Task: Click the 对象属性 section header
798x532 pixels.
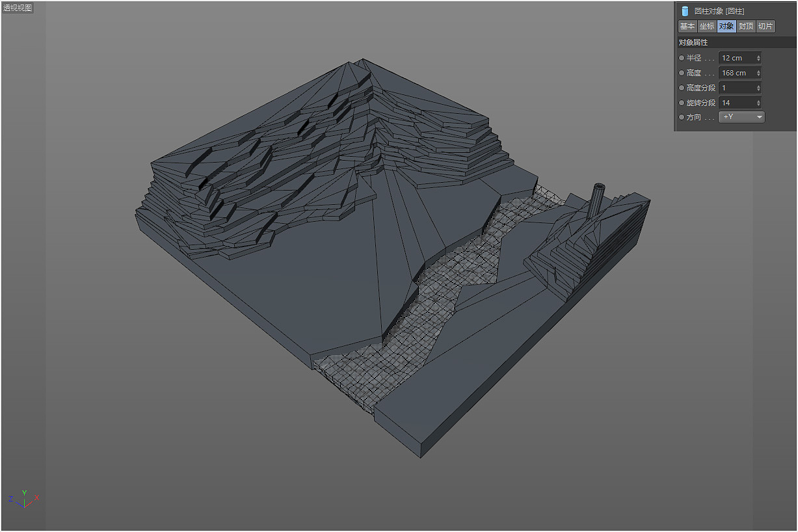Action: (736, 42)
